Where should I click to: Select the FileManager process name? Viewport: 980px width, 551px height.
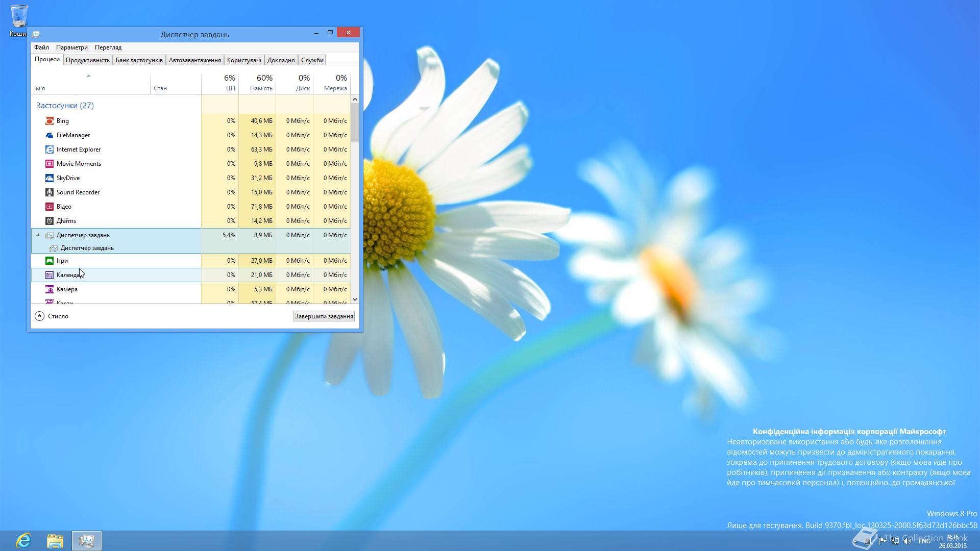click(73, 135)
